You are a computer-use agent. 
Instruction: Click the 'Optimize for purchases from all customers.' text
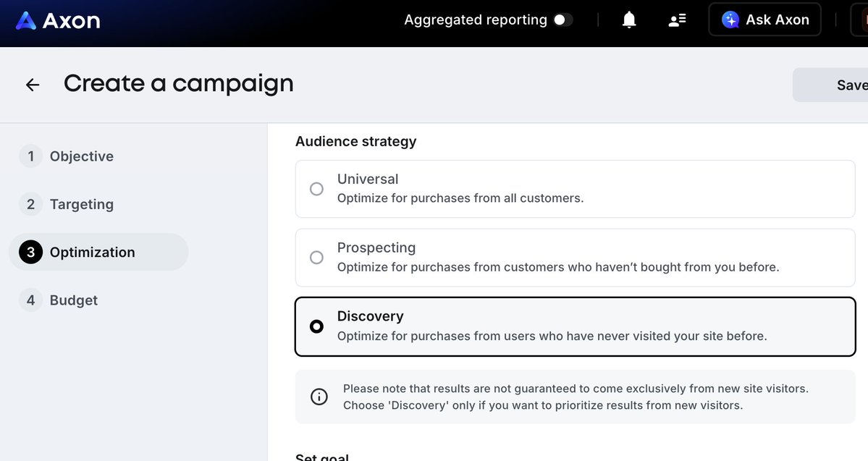(x=460, y=198)
